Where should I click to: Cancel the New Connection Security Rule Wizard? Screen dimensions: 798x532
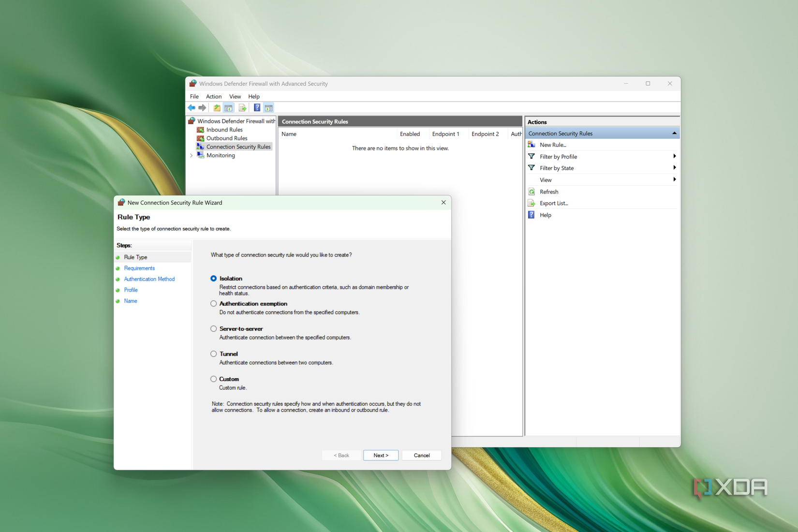pos(421,455)
